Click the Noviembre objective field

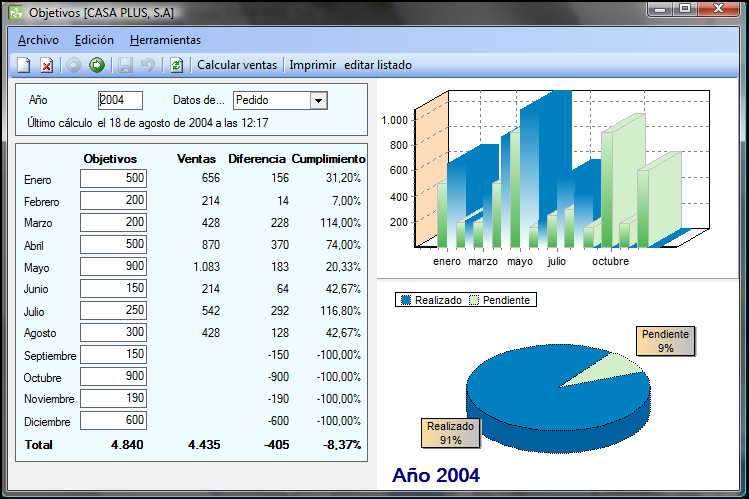click(113, 398)
